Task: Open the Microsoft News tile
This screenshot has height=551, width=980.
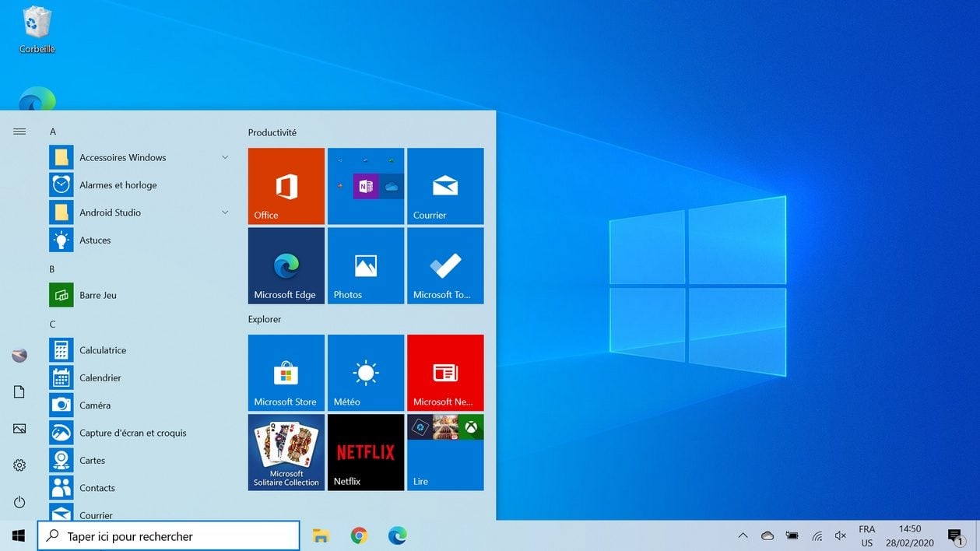Action: point(445,373)
